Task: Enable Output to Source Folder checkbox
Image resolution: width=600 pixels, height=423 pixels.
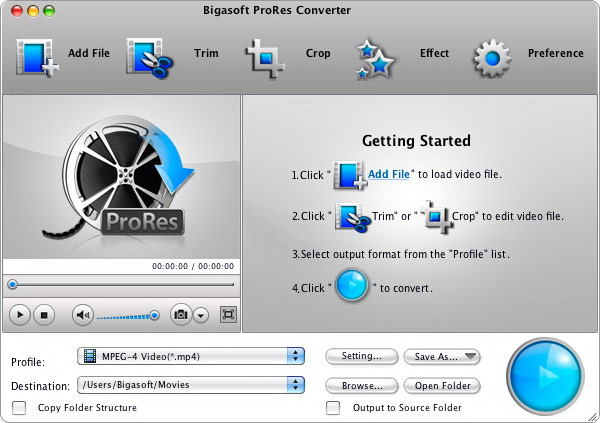Action: [333, 407]
